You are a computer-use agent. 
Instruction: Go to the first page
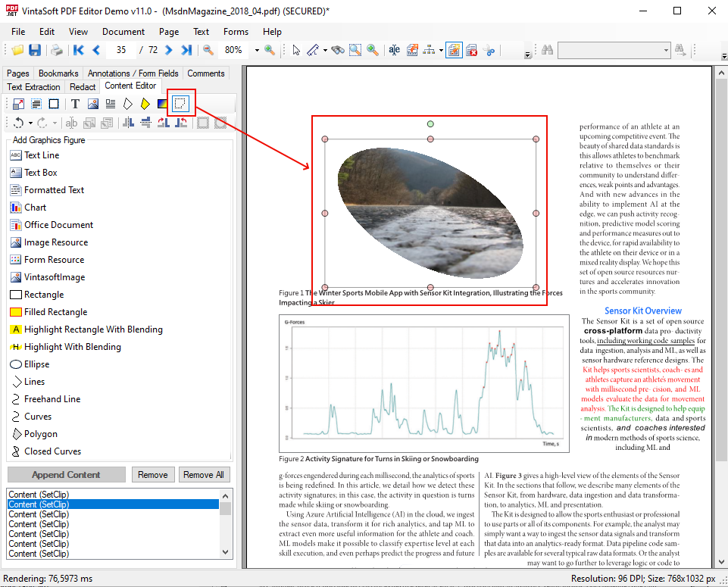[x=79, y=50]
